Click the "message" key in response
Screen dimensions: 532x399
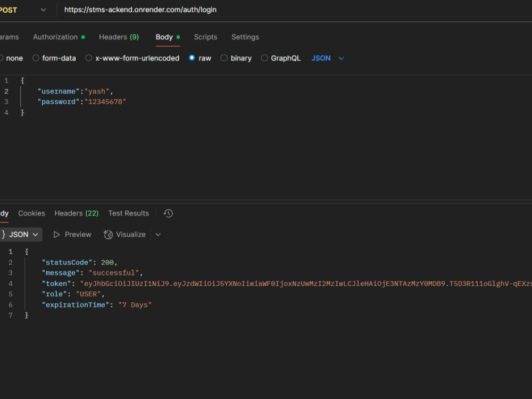pos(61,273)
